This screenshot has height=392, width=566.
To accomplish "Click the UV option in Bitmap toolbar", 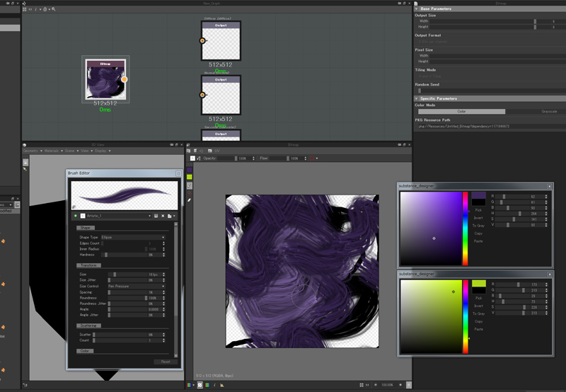I will (x=217, y=151).
